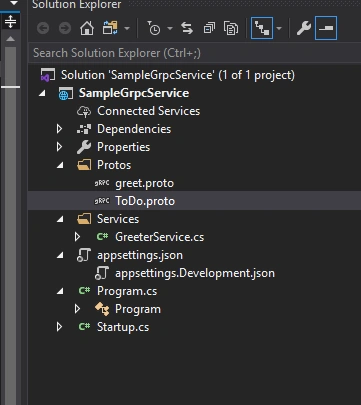
Task: Select the Protos folder
Action: point(114,165)
